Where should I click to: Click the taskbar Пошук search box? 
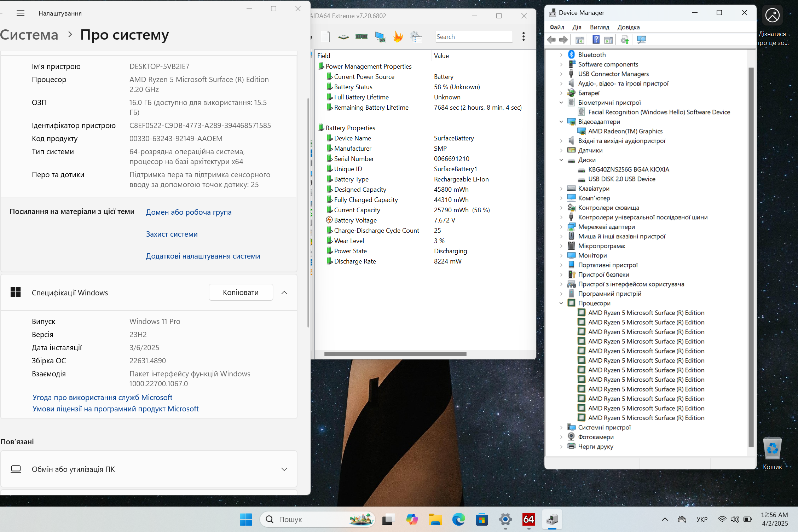[x=317, y=519]
